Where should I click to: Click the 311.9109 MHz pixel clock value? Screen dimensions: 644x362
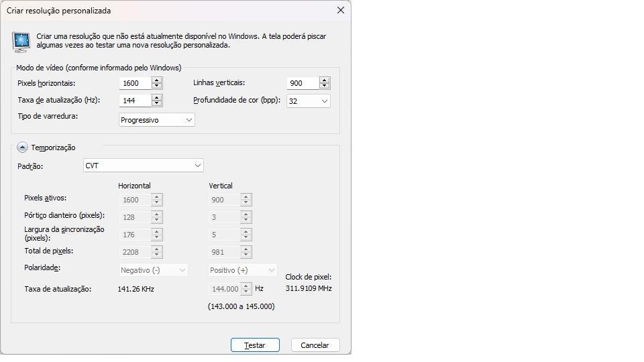click(309, 288)
